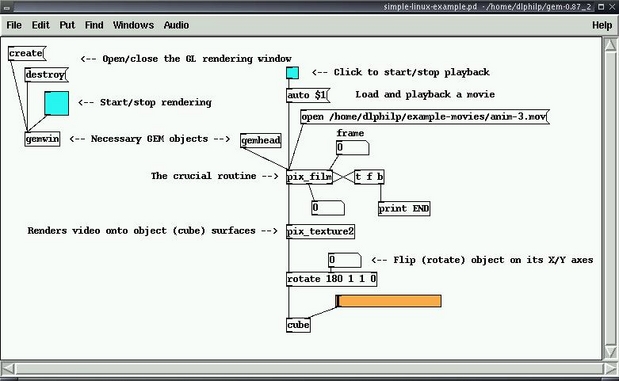The width and height of the screenshot is (619, 381).
Task: Select the print END object
Action: click(x=404, y=208)
